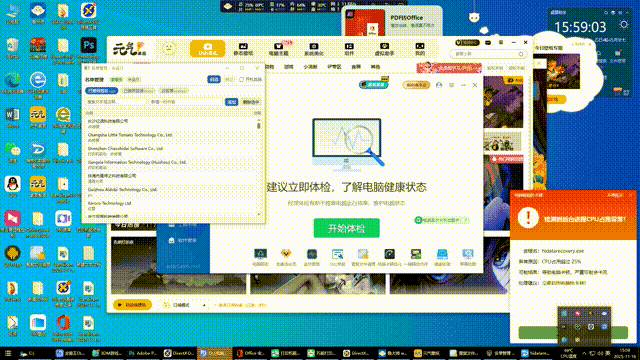The height and width of the screenshot is (360, 640).
Task: Open the Windows Start menu
Action: (8, 353)
